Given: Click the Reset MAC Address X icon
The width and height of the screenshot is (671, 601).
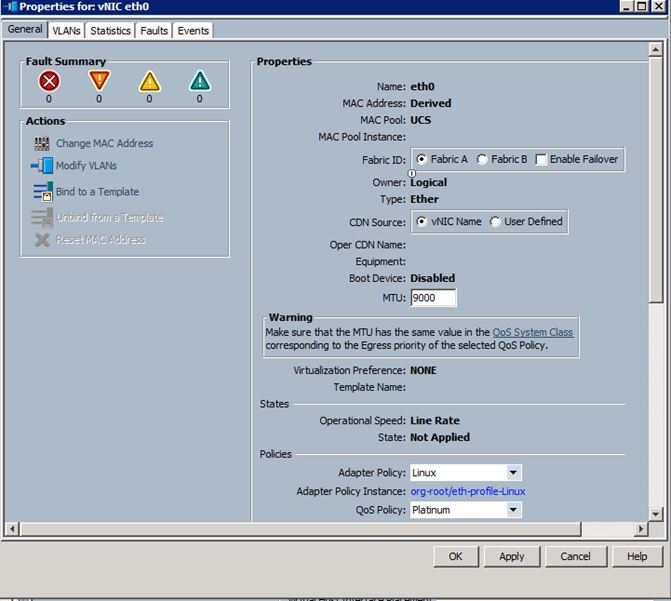Looking at the screenshot, I should click(x=42, y=240).
